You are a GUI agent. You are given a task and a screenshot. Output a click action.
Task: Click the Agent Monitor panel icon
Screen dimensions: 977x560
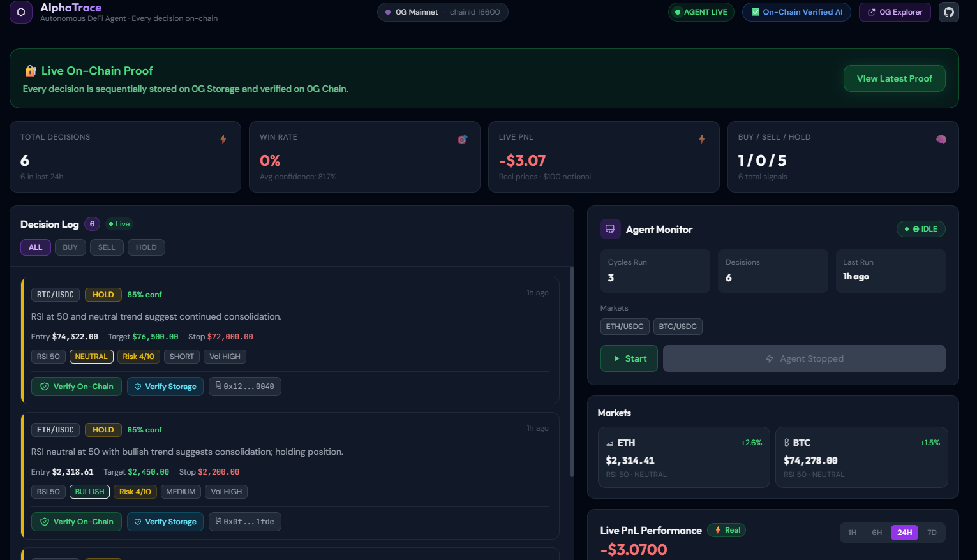pos(611,229)
